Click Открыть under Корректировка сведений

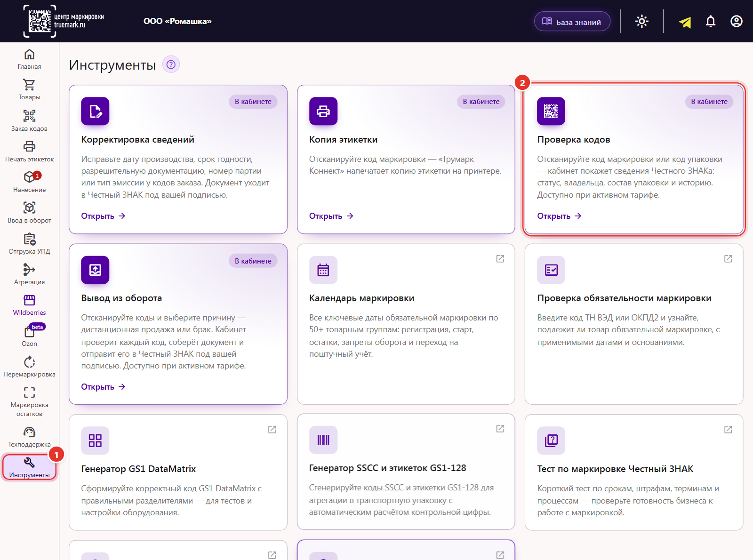[103, 216]
